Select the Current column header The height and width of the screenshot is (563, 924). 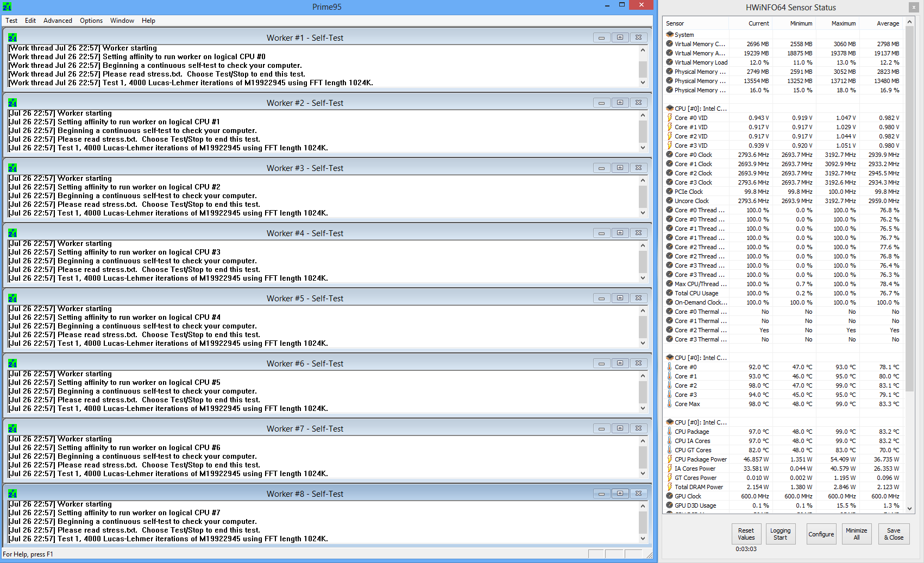click(x=750, y=23)
